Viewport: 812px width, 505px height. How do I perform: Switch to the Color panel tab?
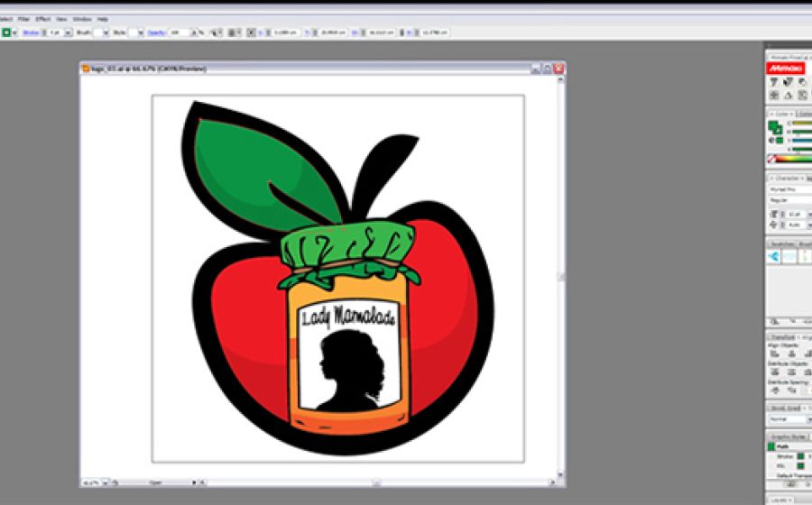point(781,114)
